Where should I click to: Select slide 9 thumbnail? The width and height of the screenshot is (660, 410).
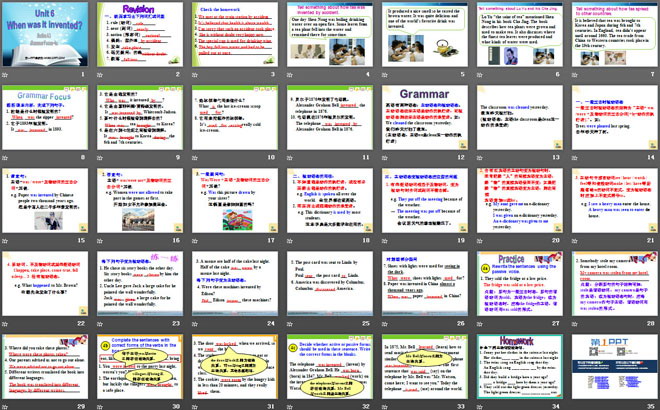point(140,117)
